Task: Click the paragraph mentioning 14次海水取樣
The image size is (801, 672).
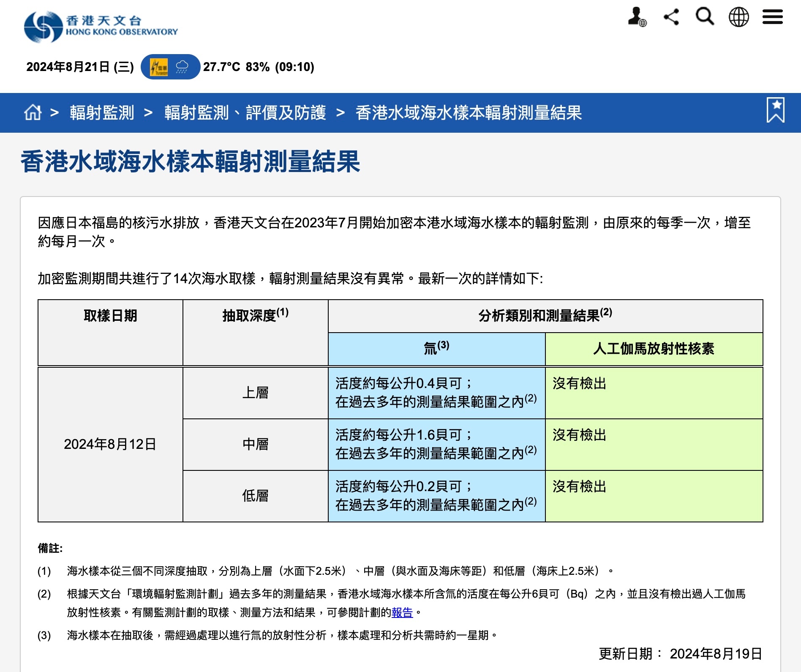Action: click(290, 279)
